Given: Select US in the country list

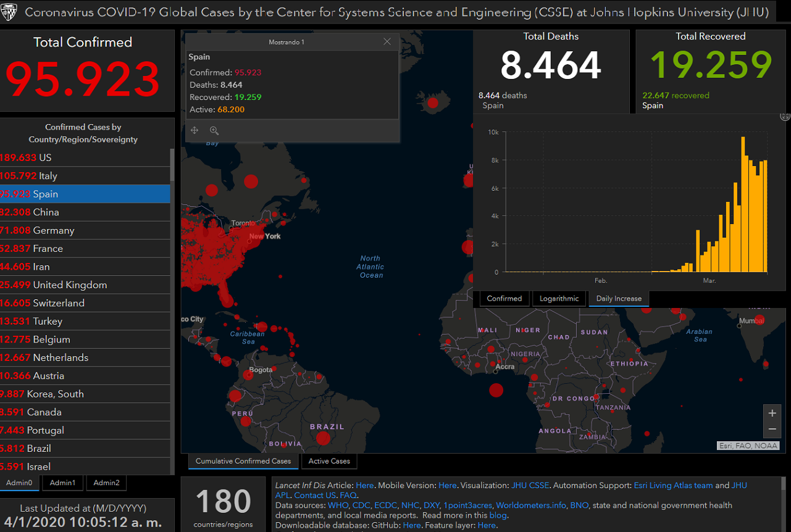Looking at the screenshot, I should pos(85,157).
